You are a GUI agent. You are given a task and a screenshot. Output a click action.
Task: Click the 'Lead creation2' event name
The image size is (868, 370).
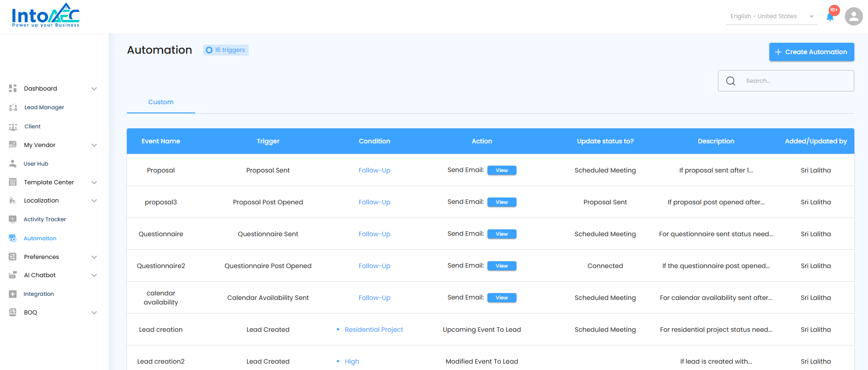coord(161,361)
